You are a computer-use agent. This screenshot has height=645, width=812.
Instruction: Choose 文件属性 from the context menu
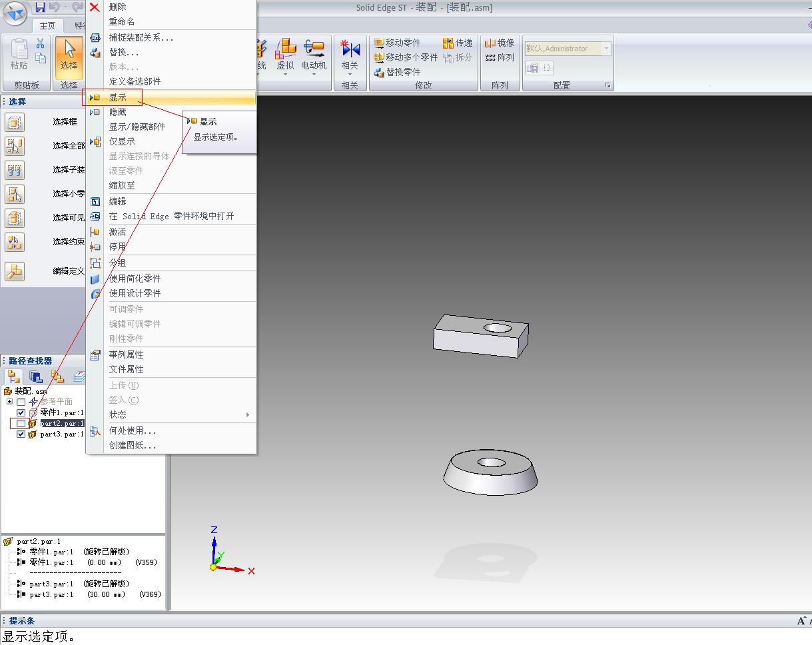[x=171, y=369]
